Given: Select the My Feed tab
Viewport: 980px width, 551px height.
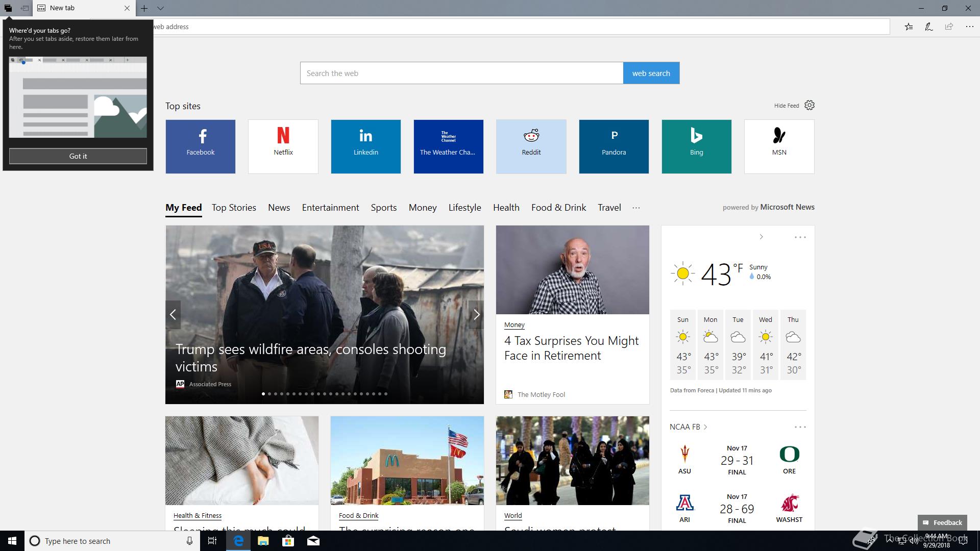Looking at the screenshot, I should [184, 208].
